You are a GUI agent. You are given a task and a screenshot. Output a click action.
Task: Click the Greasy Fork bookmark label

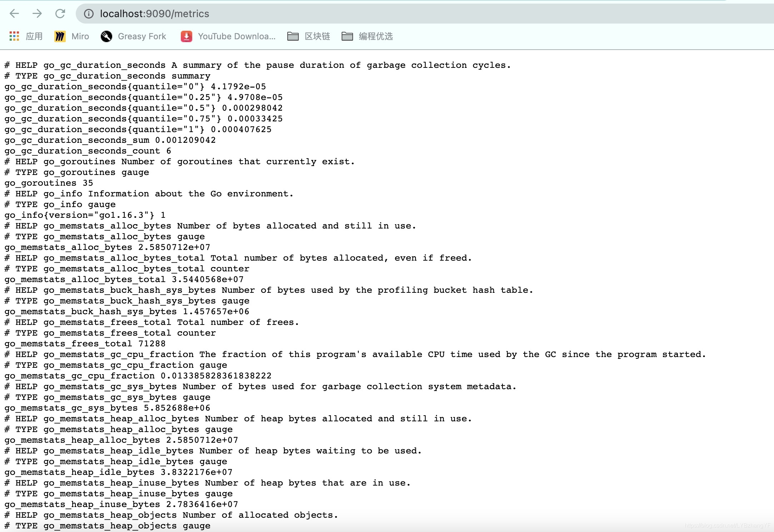coord(142,36)
